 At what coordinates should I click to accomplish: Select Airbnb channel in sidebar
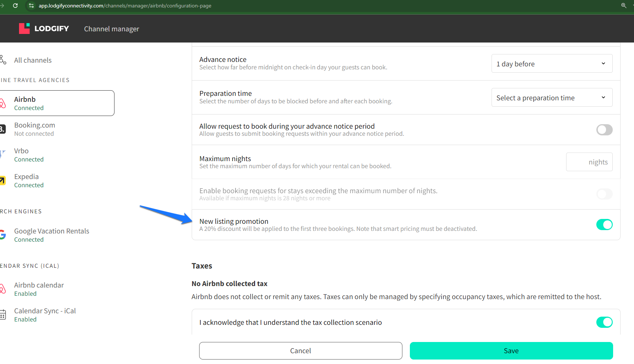pyautogui.click(x=57, y=103)
